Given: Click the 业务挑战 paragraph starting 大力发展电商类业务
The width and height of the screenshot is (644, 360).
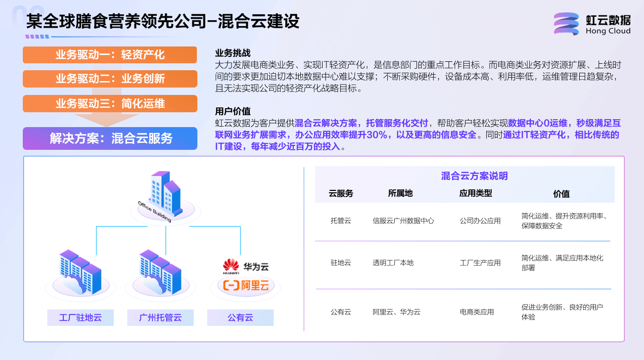Looking at the screenshot, I should click(x=418, y=77).
